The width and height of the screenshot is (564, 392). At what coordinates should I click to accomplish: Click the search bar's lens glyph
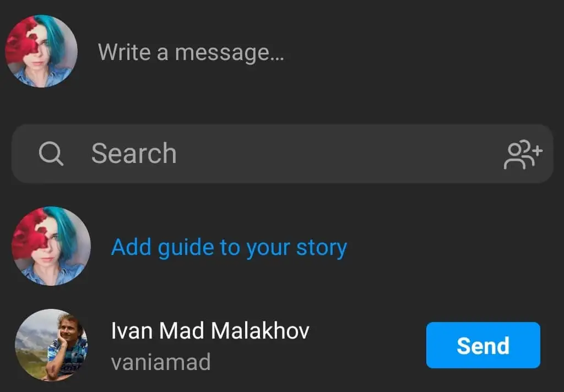click(51, 154)
